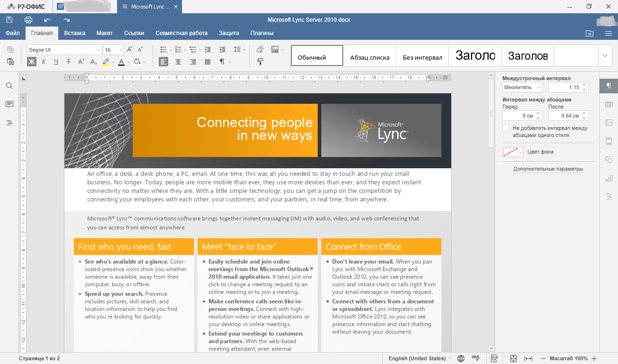This screenshot has width=618, height=364.
Task: Toggle bold formatting
Action: coord(32,62)
